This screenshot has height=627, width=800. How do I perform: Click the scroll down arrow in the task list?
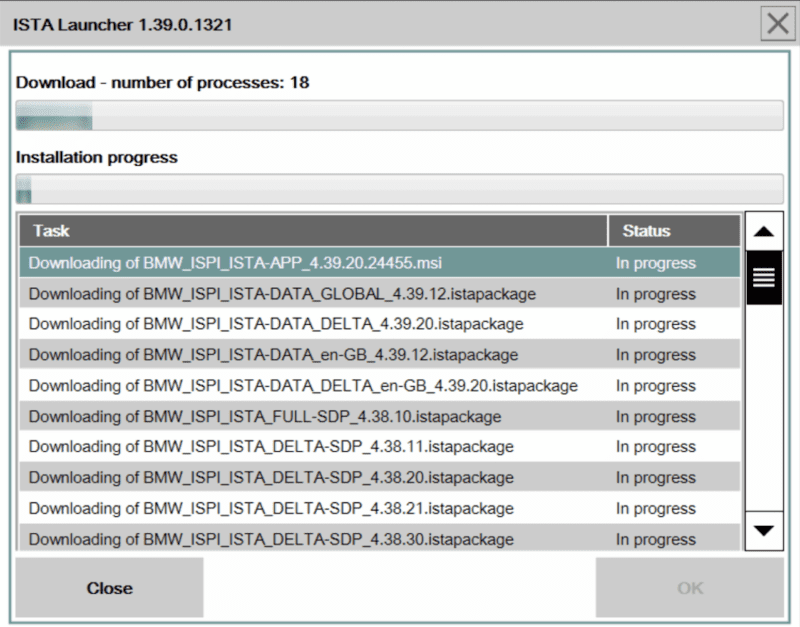pos(764,531)
